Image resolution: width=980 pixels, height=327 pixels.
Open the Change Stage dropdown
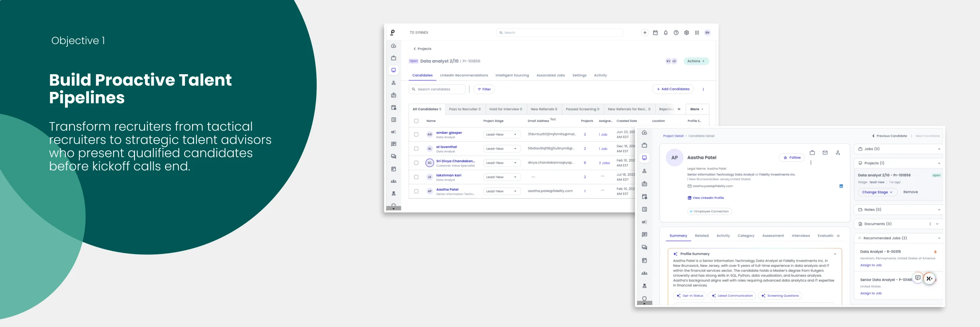[x=877, y=192]
